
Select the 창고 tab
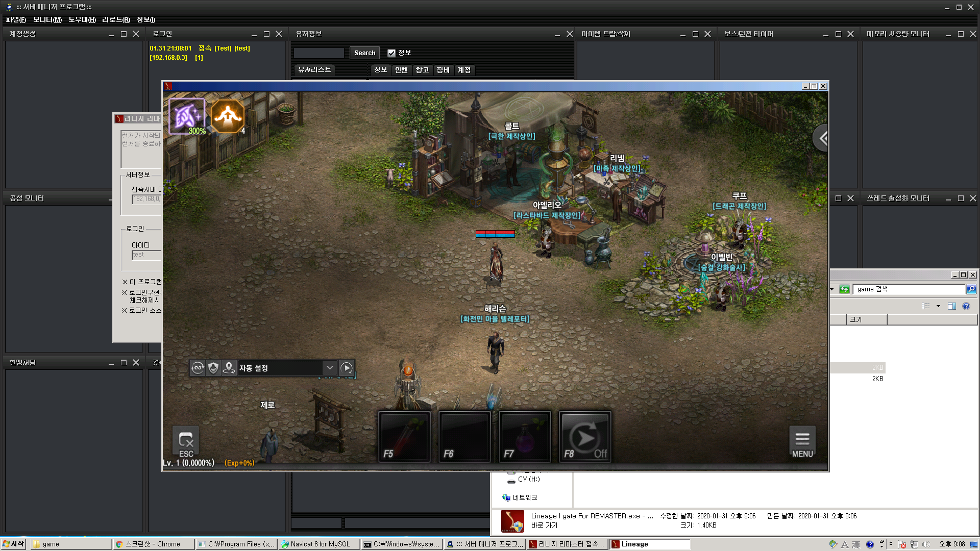(422, 70)
